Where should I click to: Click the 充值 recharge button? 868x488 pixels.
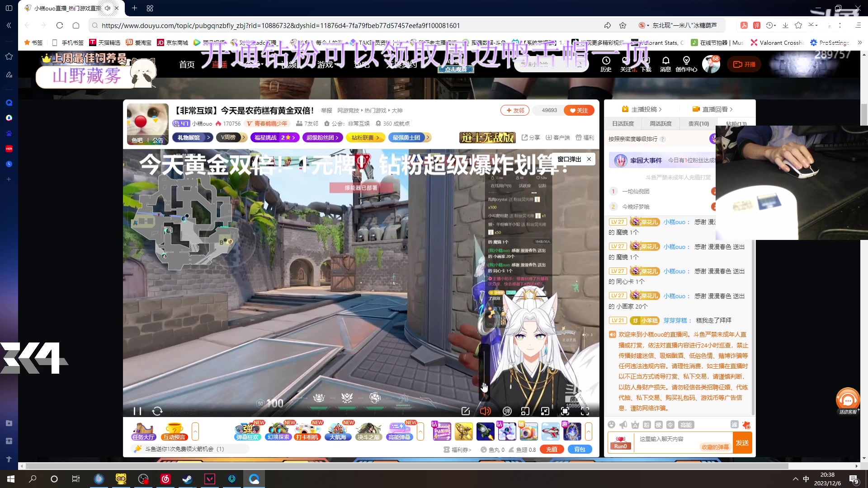(x=551, y=449)
